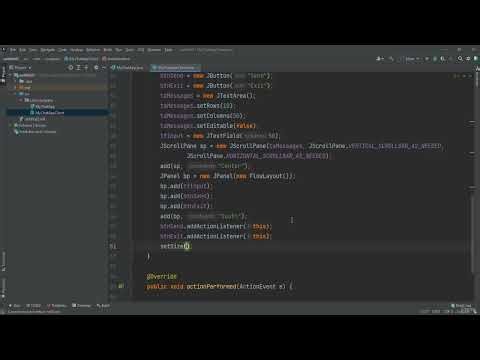Open the Structure tool window on left edge
Viewport: 480px width, 360px height.
click(x=3, y=261)
